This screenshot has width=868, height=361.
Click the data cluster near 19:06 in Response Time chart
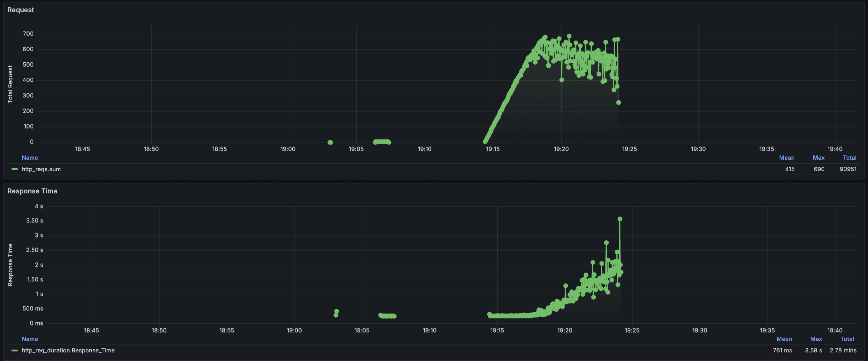point(387,316)
